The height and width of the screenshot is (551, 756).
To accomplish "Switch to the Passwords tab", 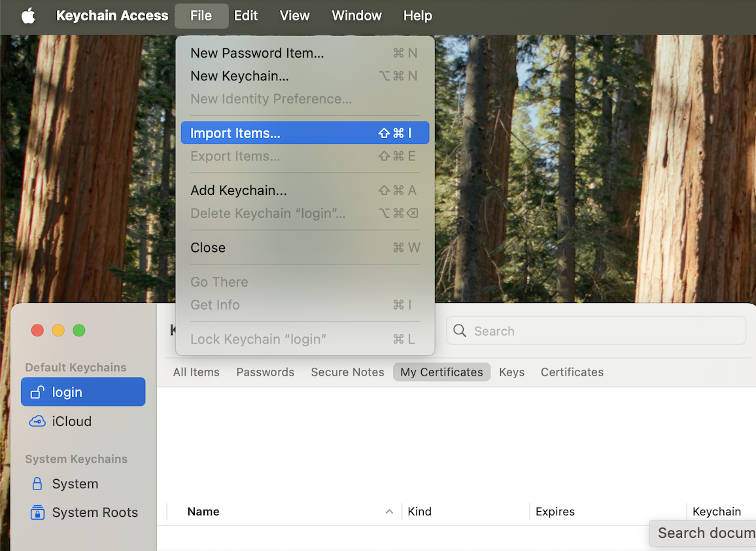I will click(265, 372).
